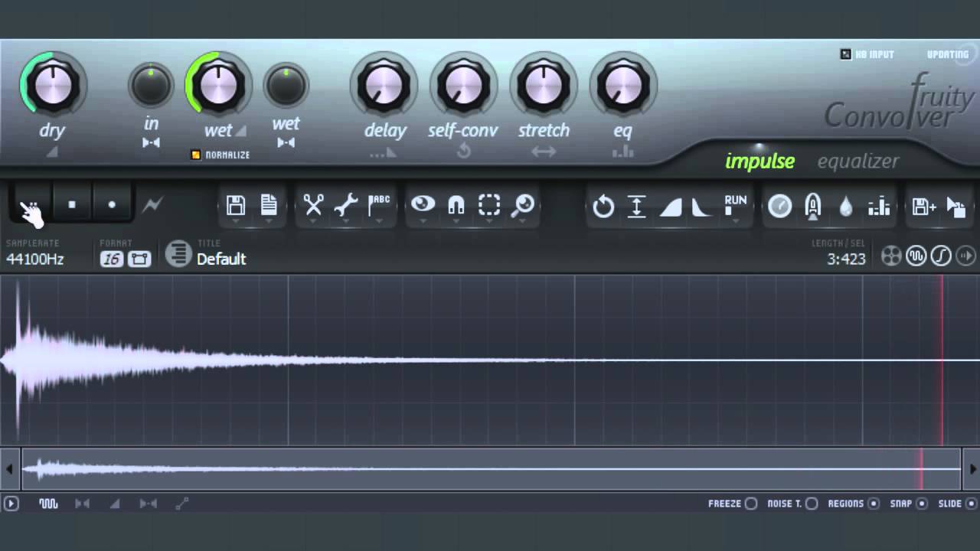The height and width of the screenshot is (551, 980).
Task: Click the rocket Blur tool icon
Action: 813,207
